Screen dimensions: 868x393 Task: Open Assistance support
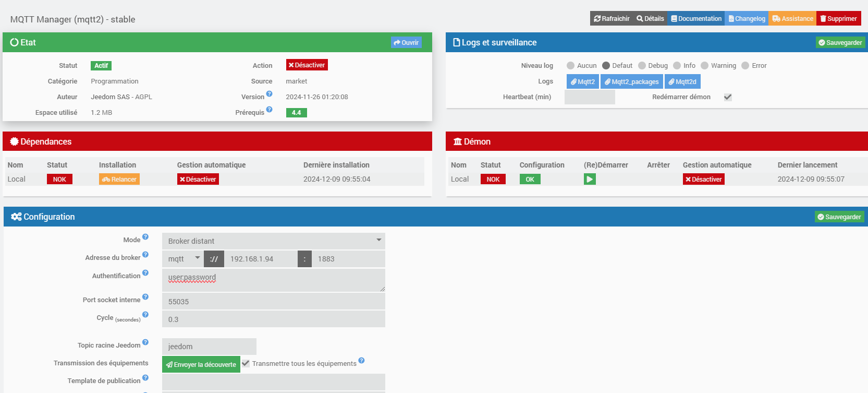[x=792, y=18]
